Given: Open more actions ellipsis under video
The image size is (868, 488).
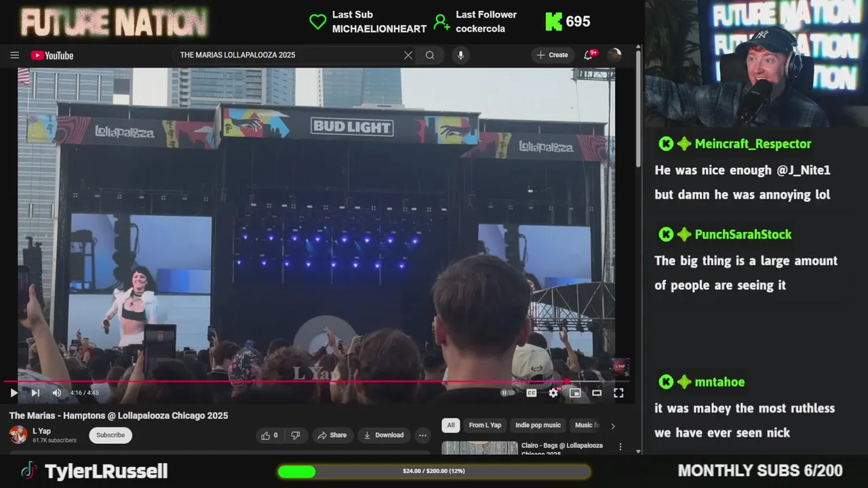Looking at the screenshot, I should point(422,435).
